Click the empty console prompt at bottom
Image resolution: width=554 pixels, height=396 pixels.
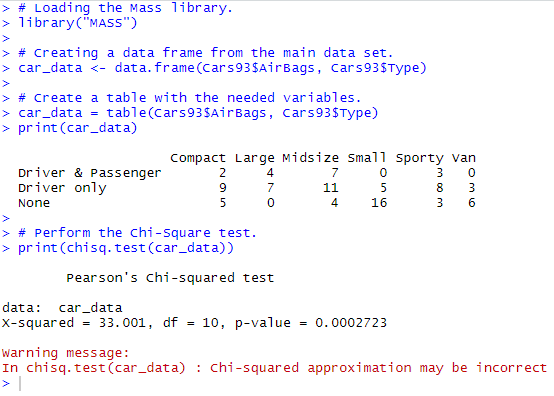(12, 384)
